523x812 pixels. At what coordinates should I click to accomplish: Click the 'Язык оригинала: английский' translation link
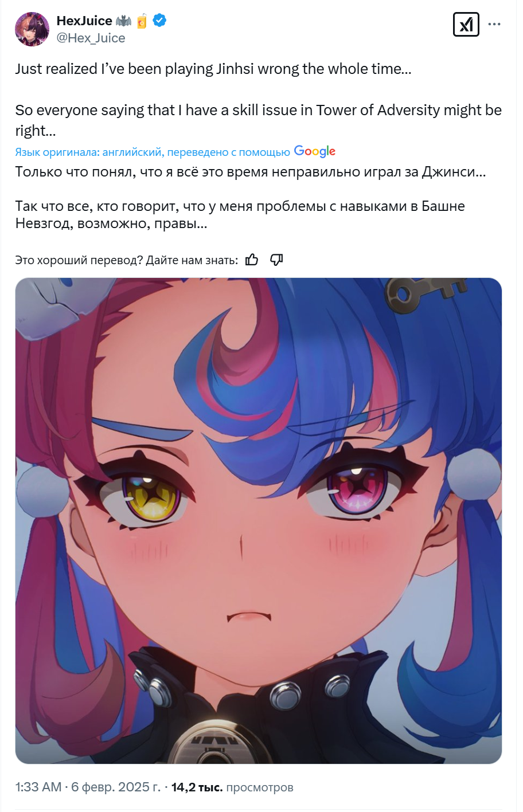coord(153,152)
